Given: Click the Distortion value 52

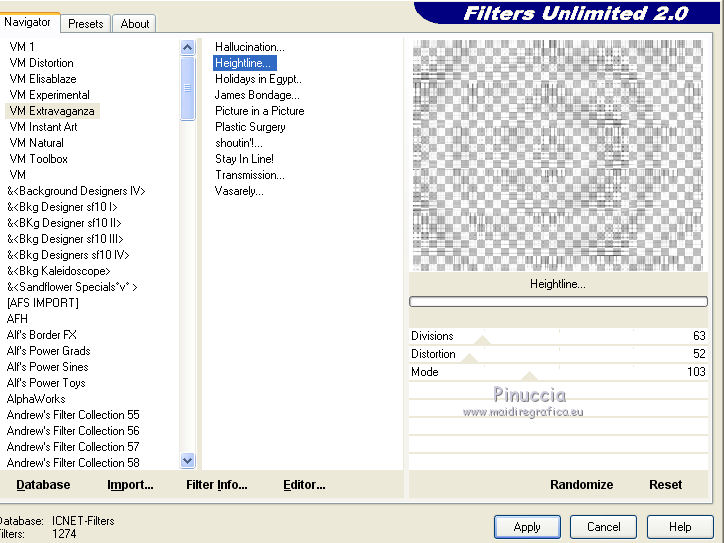Looking at the screenshot, I should pos(699,354).
